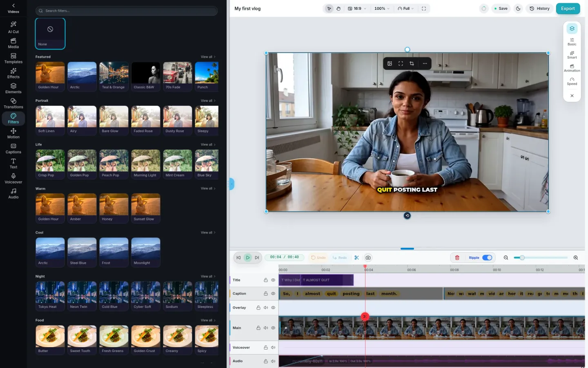Click the scissors split tool
This screenshot has height=368, width=588.
[x=356, y=258]
